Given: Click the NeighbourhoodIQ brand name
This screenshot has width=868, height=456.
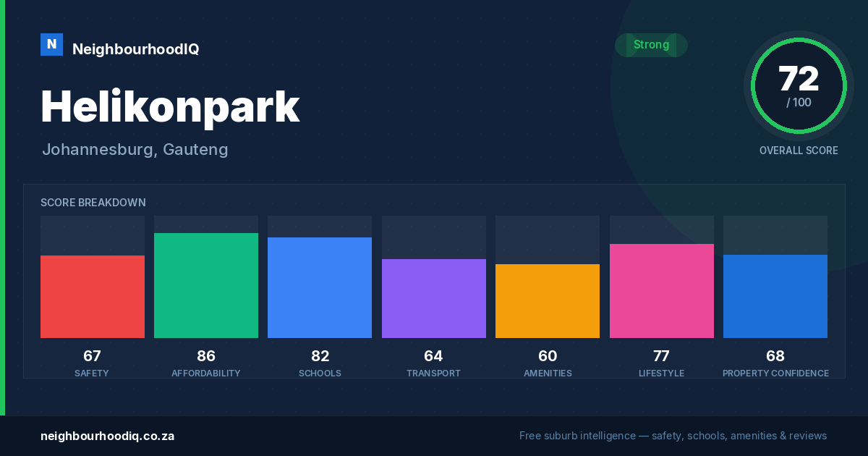Looking at the screenshot, I should [x=136, y=49].
